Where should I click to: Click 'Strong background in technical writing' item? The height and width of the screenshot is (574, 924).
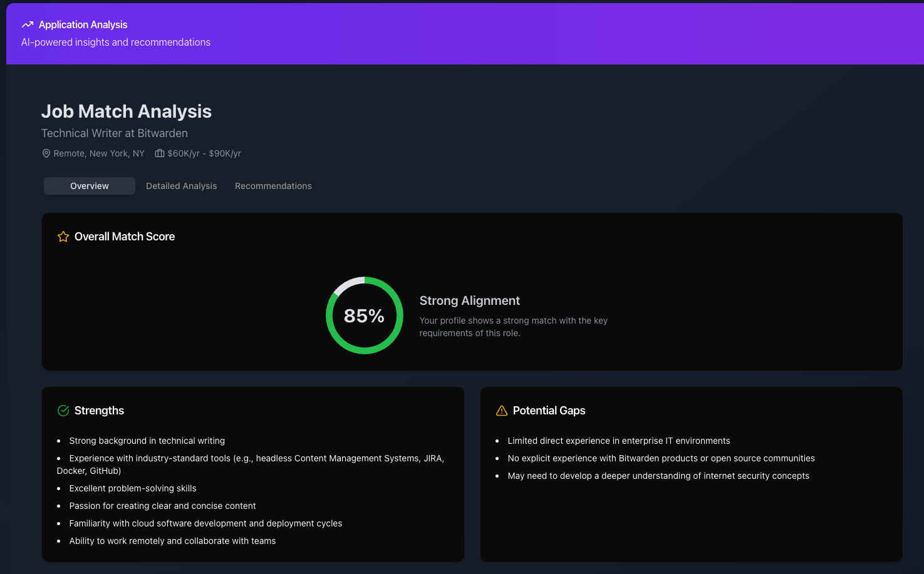[147, 441]
